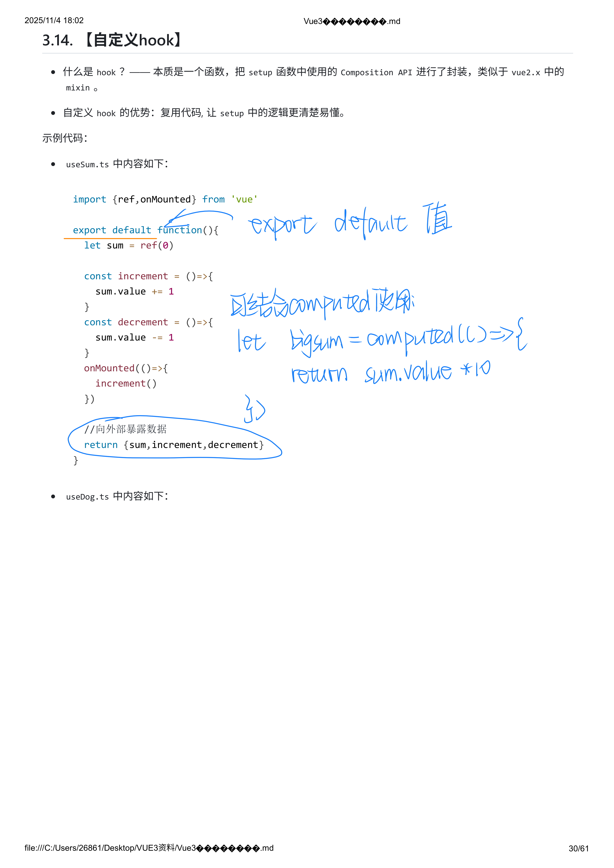Click the useSum.ts bullet item

point(117,164)
